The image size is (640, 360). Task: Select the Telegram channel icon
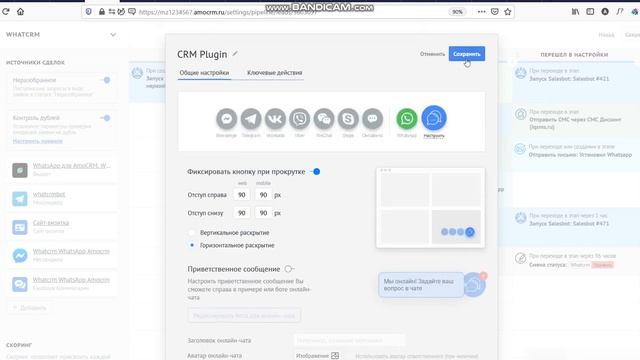coord(251,119)
